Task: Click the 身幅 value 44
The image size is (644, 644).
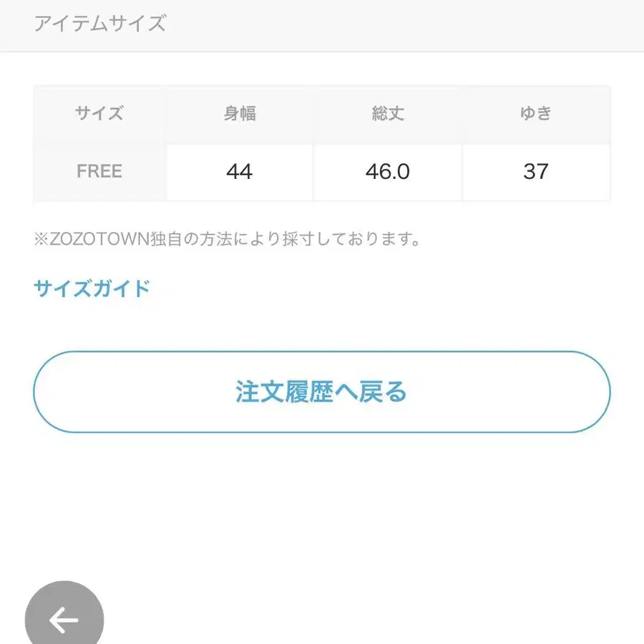Action: pyautogui.click(x=239, y=172)
